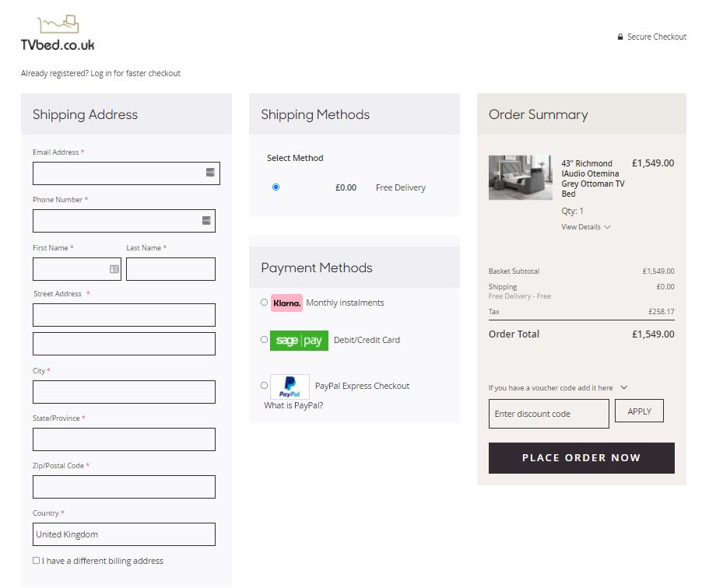Click autofill icon in Phone Number field

click(206, 221)
